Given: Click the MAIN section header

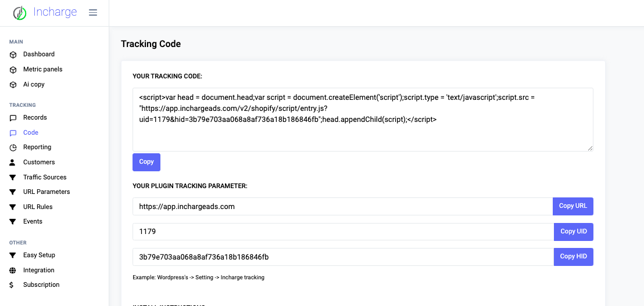Looking at the screenshot, I should 16,42.
